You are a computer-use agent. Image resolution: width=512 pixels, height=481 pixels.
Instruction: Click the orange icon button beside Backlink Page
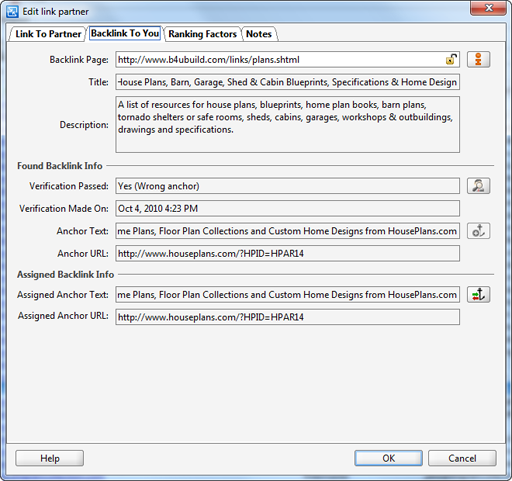pos(478,60)
